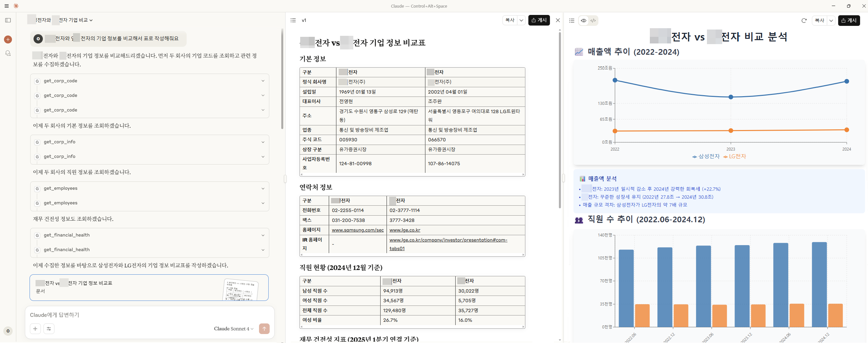Select the v1 version tab

pyautogui.click(x=304, y=20)
